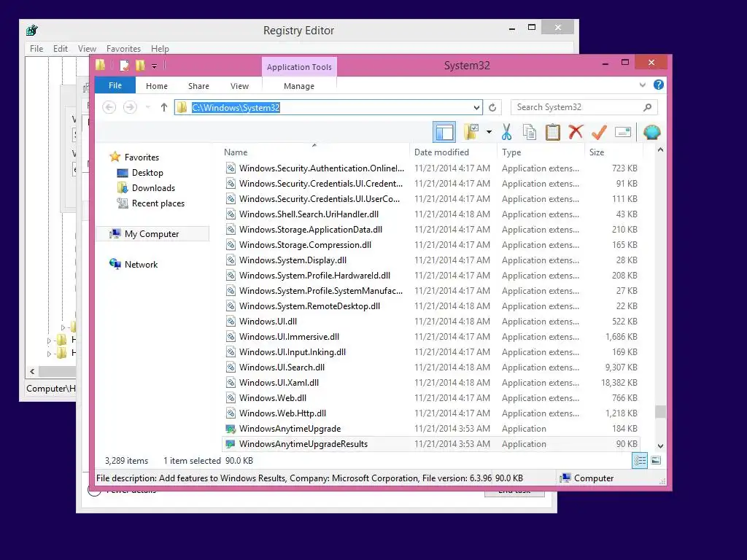Toggle the navigation pane layout button
747x560 pixels.
(x=444, y=132)
